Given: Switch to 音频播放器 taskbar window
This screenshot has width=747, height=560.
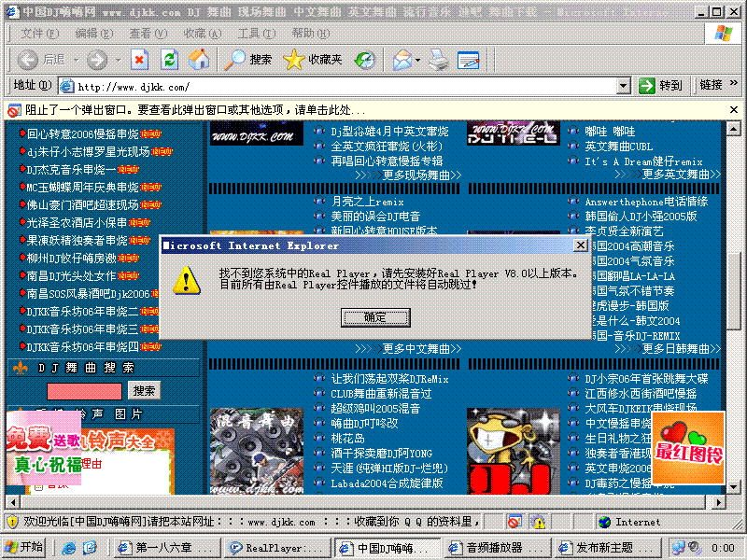Looking at the screenshot, I should (497, 548).
